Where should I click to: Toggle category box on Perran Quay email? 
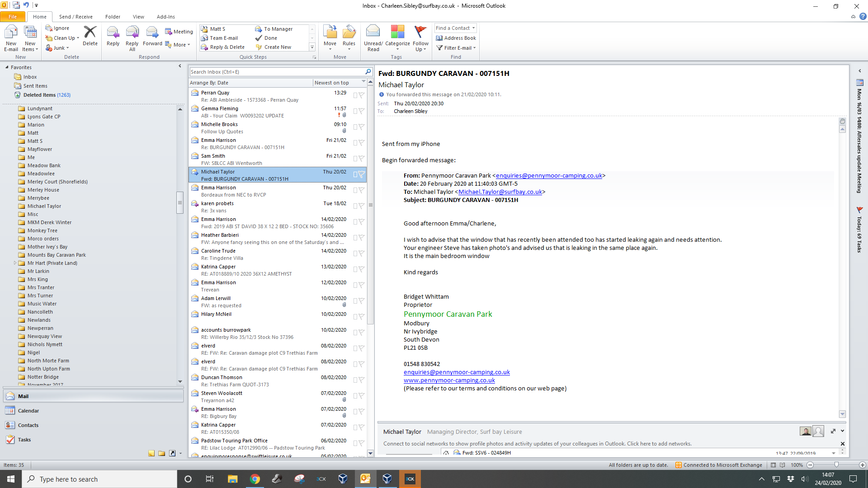[355, 95]
